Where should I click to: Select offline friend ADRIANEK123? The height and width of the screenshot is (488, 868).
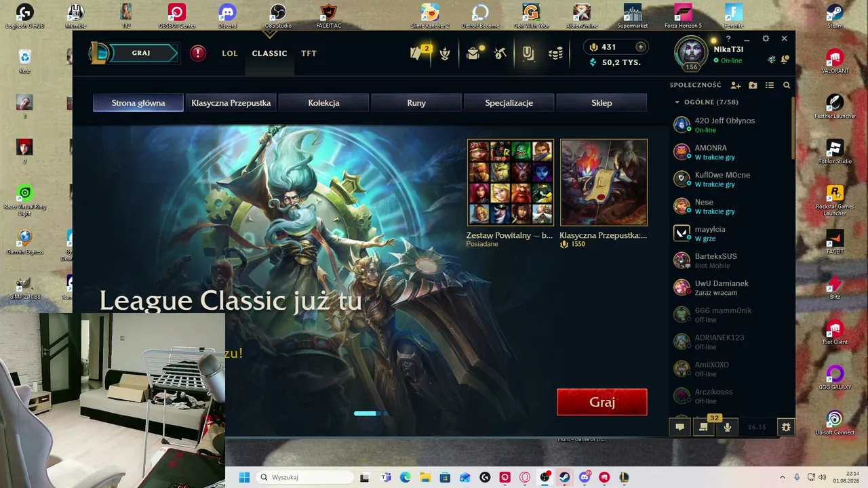(731, 342)
